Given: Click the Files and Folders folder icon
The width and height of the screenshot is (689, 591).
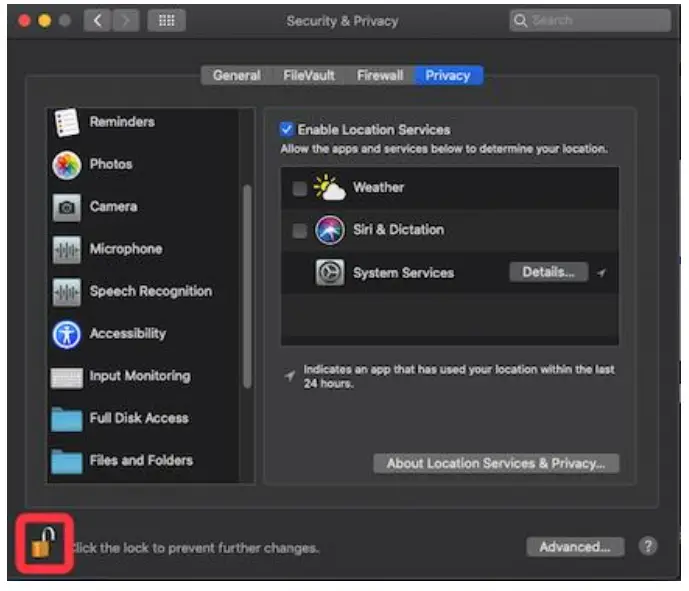Looking at the screenshot, I should click(x=67, y=461).
